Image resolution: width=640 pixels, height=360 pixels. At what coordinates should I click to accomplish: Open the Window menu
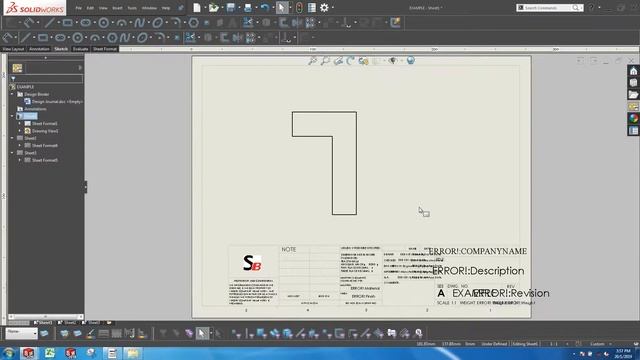149,8
